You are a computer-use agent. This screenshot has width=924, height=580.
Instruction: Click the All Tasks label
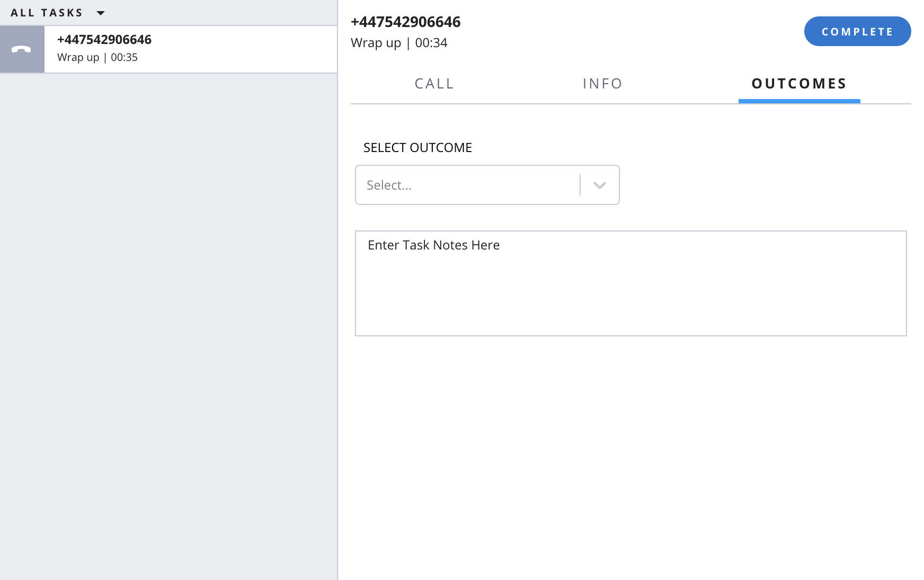pos(47,13)
